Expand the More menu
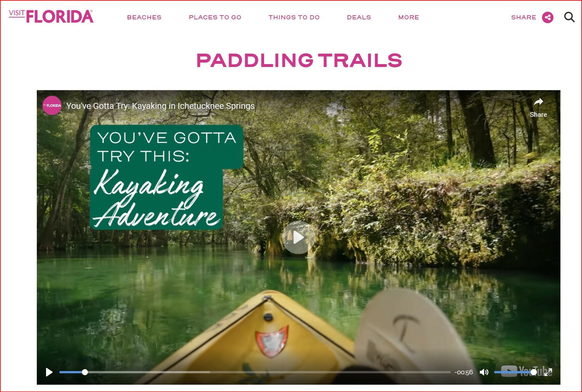 [x=409, y=17]
